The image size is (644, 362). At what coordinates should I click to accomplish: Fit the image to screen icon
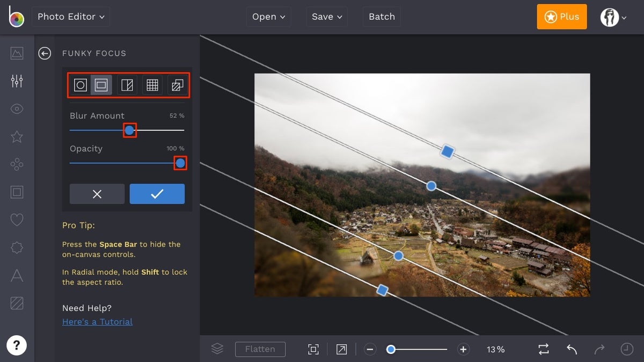tap(313, 349)
